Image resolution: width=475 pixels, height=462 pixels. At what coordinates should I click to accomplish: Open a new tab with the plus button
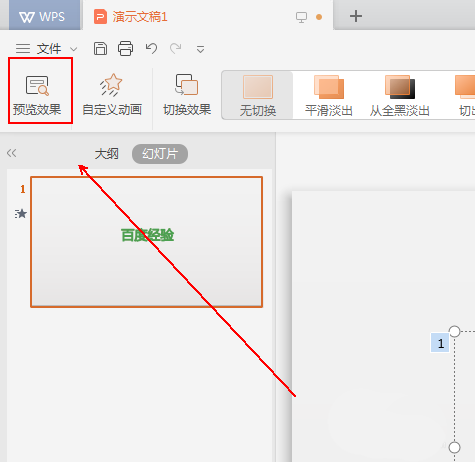[x=356, y=16]
